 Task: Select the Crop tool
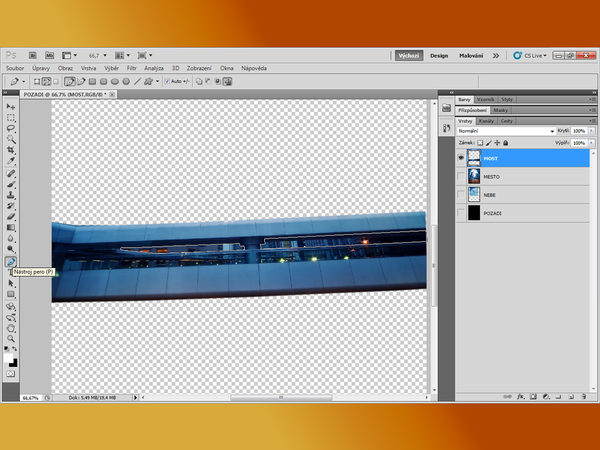point(11,150)
